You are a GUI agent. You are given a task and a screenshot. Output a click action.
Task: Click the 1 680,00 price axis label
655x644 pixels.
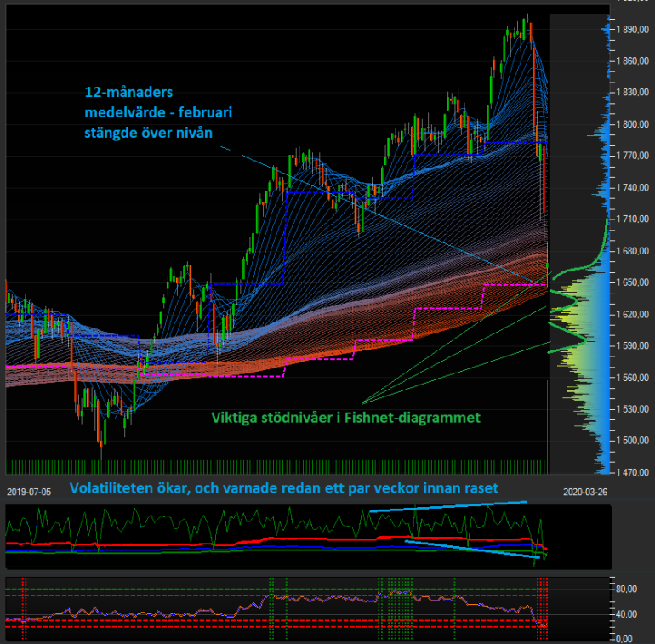pyautogui.click(x=632, y=251)
